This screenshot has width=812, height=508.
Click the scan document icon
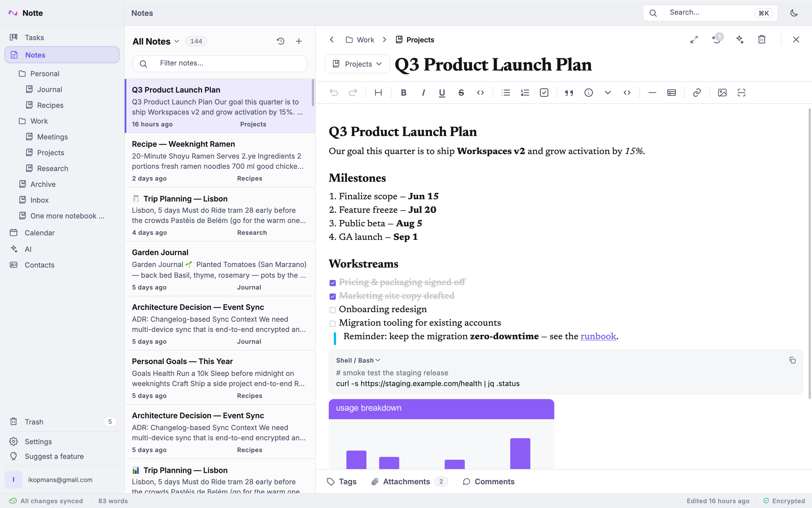(742, 92)
